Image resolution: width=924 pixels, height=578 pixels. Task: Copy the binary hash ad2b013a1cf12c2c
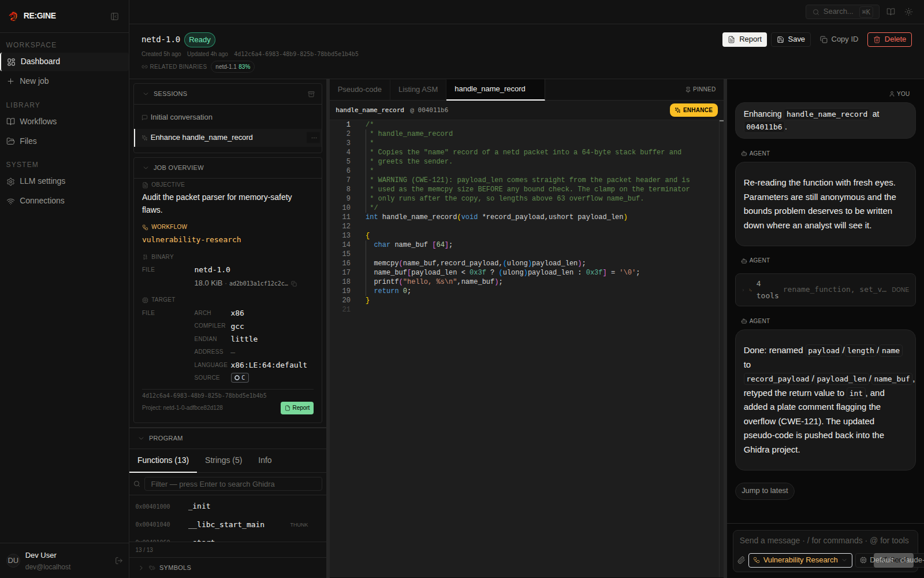[294, 284]
